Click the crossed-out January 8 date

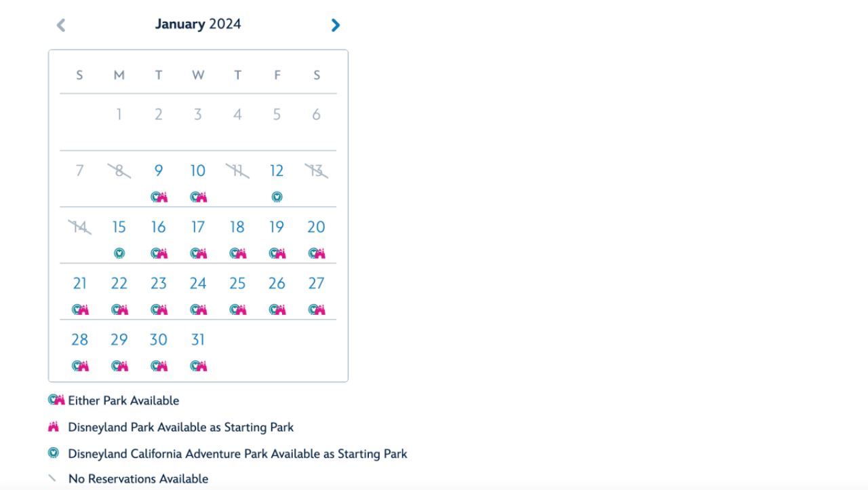click(x=119, y=171)
